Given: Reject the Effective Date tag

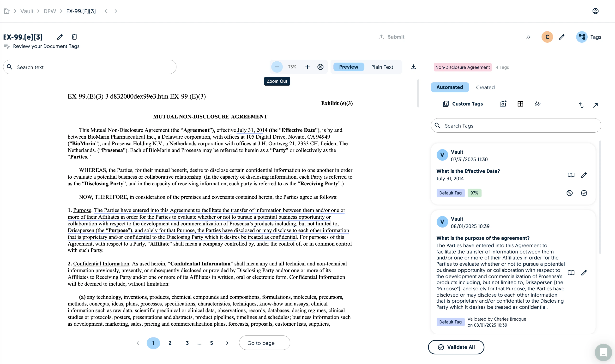Looking at the screenshot, I should coord(570,193).
